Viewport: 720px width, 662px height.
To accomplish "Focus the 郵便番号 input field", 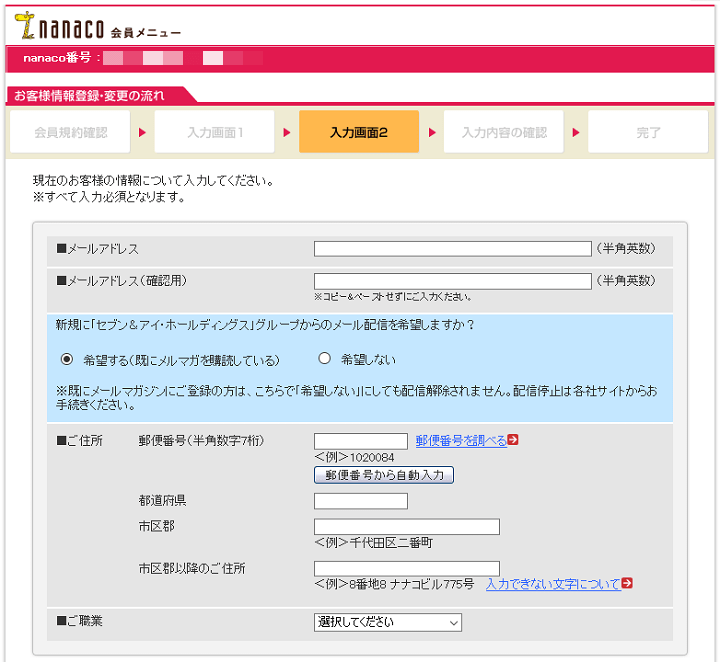I will 361,441.
